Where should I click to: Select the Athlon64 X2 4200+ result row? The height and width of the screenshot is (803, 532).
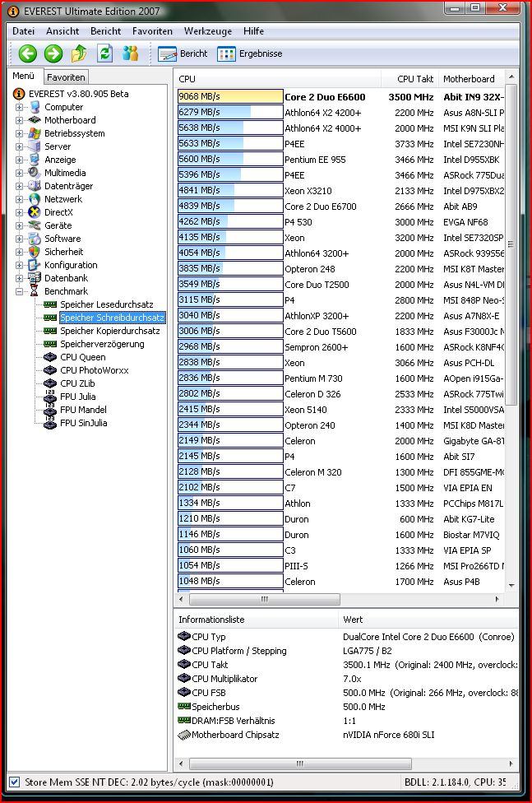(340, 112)
